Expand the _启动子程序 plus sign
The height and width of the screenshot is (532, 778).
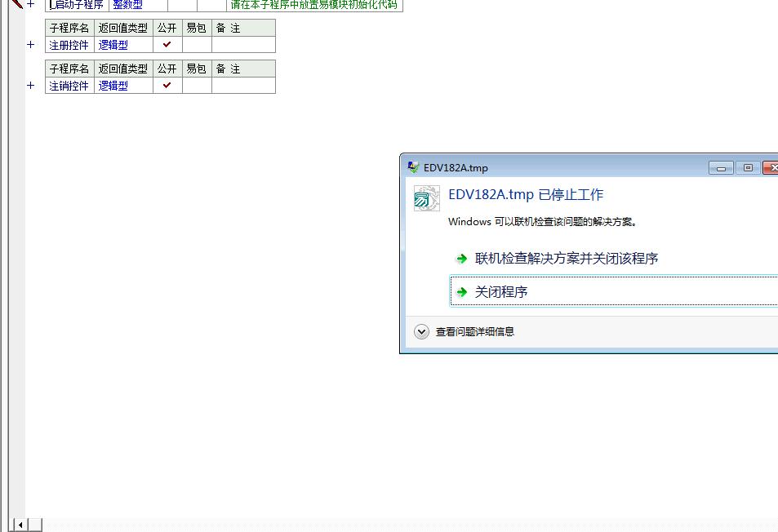[x=31, y=4]
